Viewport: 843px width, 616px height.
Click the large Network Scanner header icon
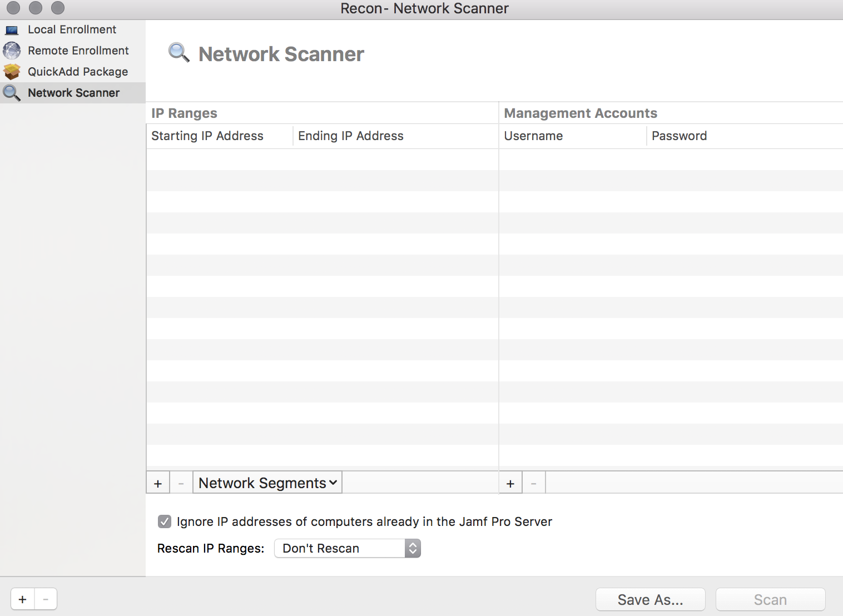tap(179, 52)
